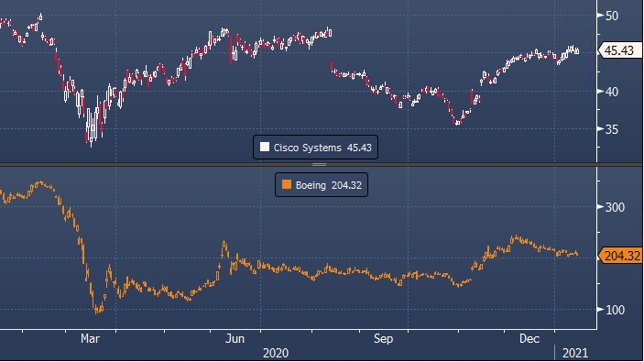Click the 2021 year label

click(x=575, y=353)
